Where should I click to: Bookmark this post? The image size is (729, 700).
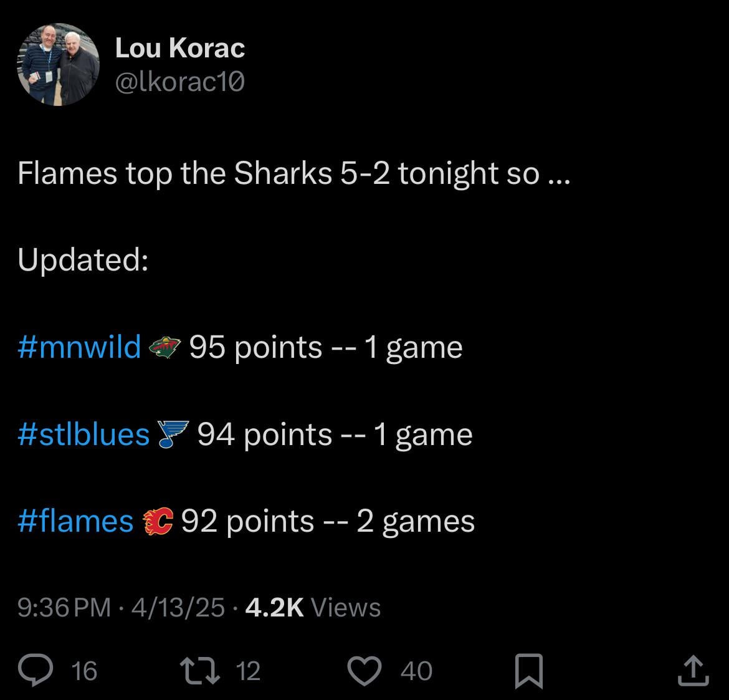[x=529, y=671]
